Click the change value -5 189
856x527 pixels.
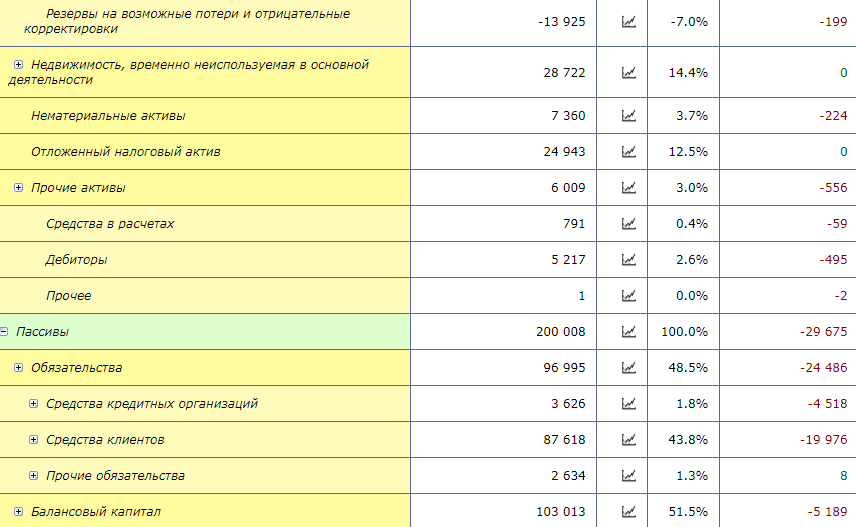pyautogui.click(x=828, y=512)
